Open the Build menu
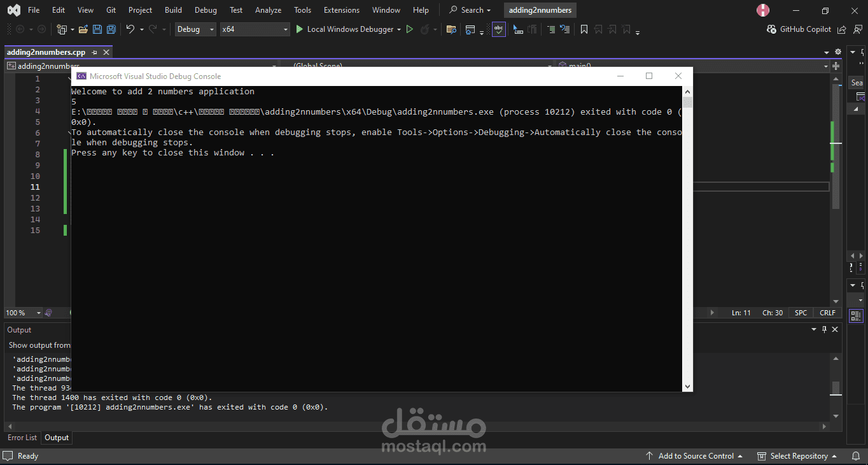Image resolution: width=868 pixels, height=465 pixels. coord(173,10)
